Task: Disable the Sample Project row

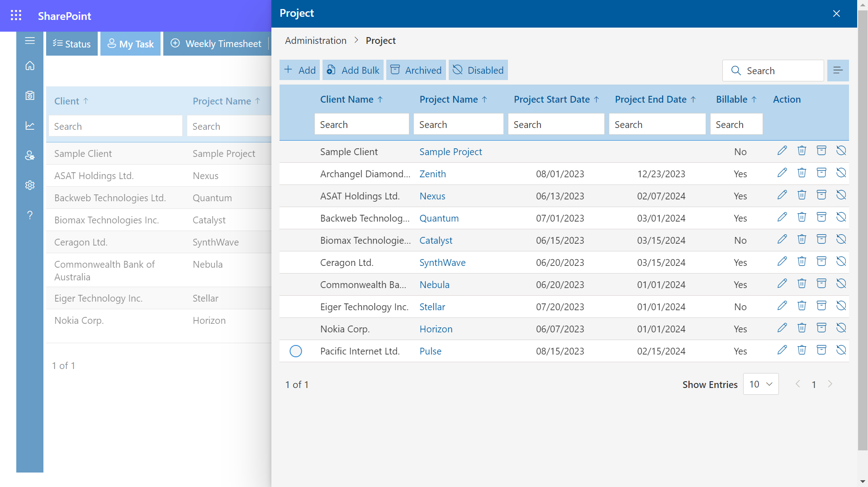Action: 841,151
